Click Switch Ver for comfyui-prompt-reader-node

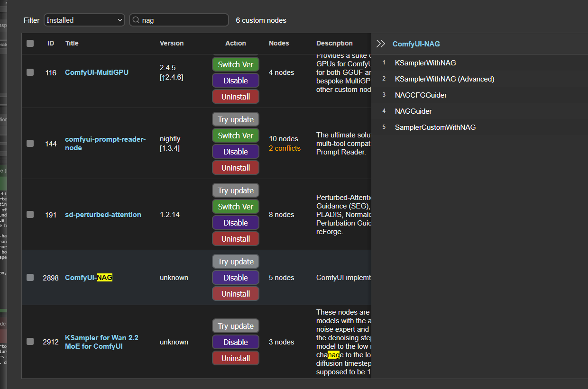(235, 136)
